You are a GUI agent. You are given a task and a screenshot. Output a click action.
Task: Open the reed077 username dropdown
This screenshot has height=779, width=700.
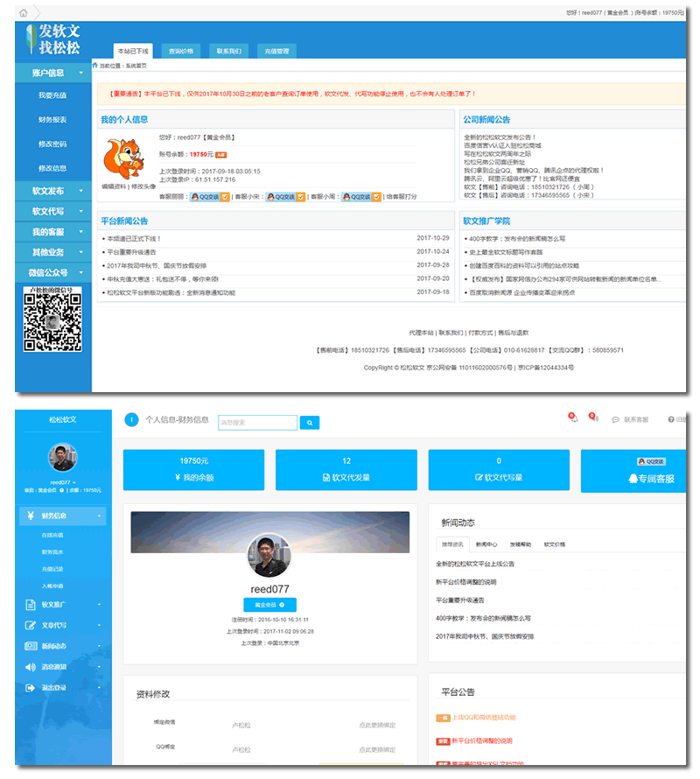[61, 482]
